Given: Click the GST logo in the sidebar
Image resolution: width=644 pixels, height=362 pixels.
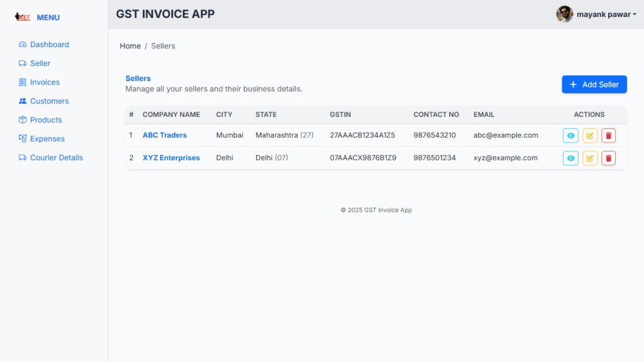Looking at the screenshot, I should (23, 18).
